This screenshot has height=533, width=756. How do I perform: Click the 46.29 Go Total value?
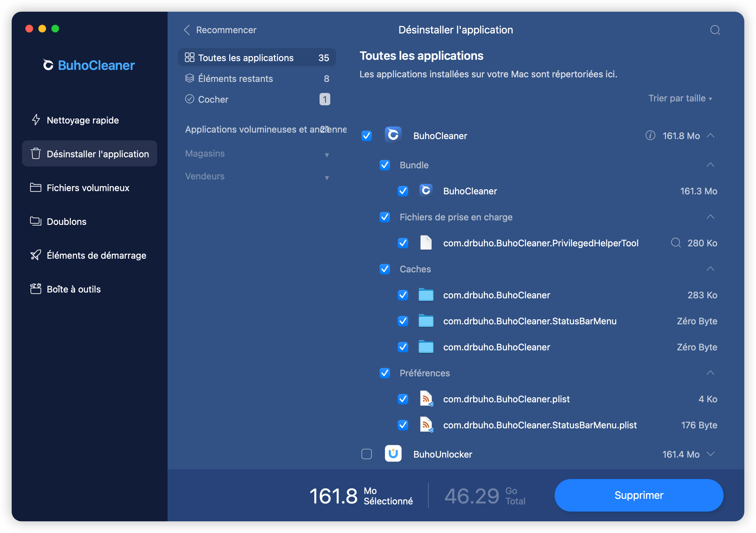coord(485,495)
